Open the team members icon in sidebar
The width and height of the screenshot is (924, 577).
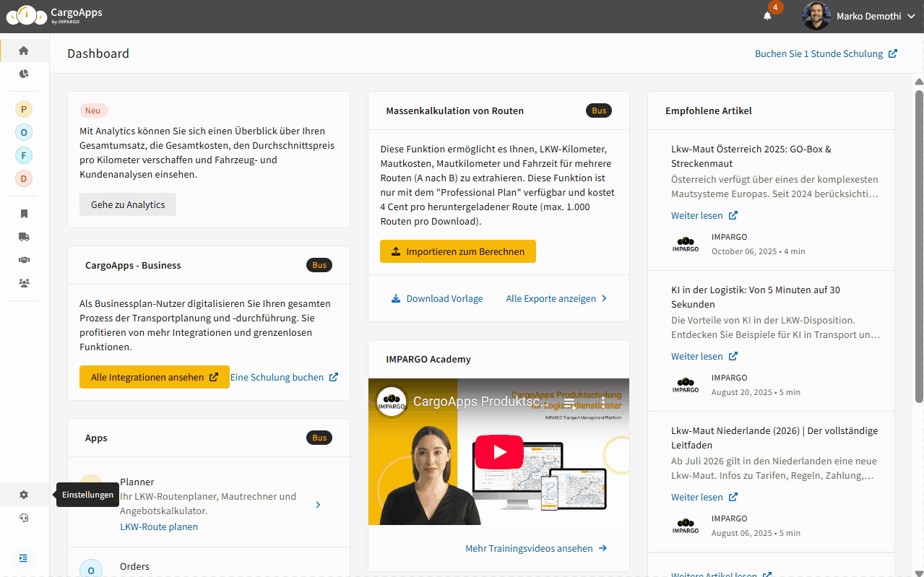24,282
